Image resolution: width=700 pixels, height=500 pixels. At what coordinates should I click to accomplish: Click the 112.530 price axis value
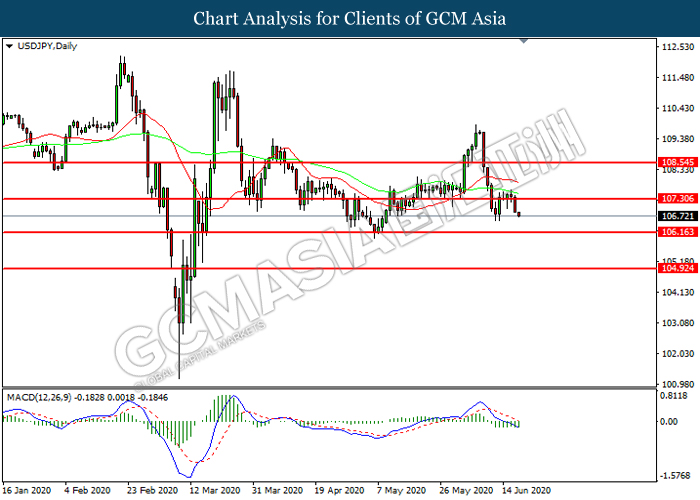point(678,47)
